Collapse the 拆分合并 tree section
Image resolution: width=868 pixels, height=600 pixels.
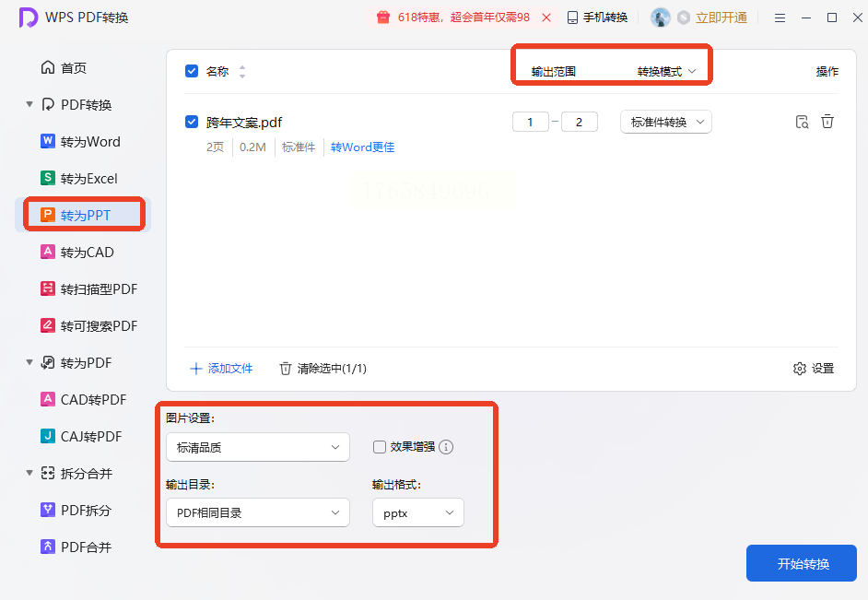point(29,473)
